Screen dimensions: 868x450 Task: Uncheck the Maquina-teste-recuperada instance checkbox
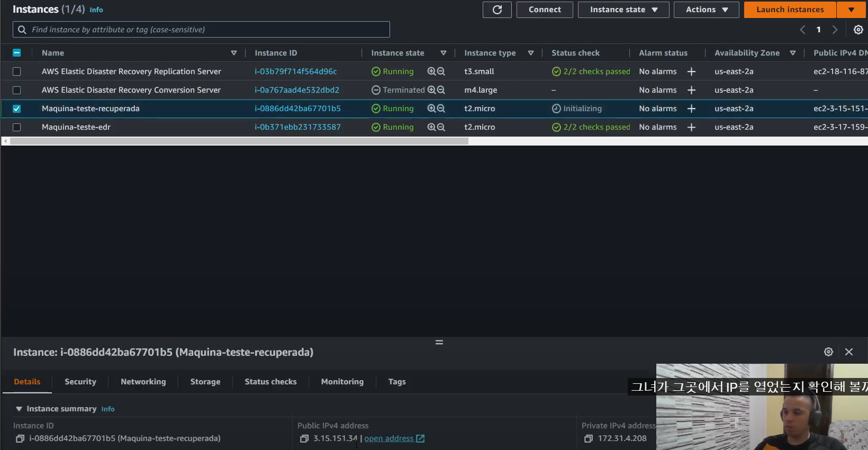(17, 109)
